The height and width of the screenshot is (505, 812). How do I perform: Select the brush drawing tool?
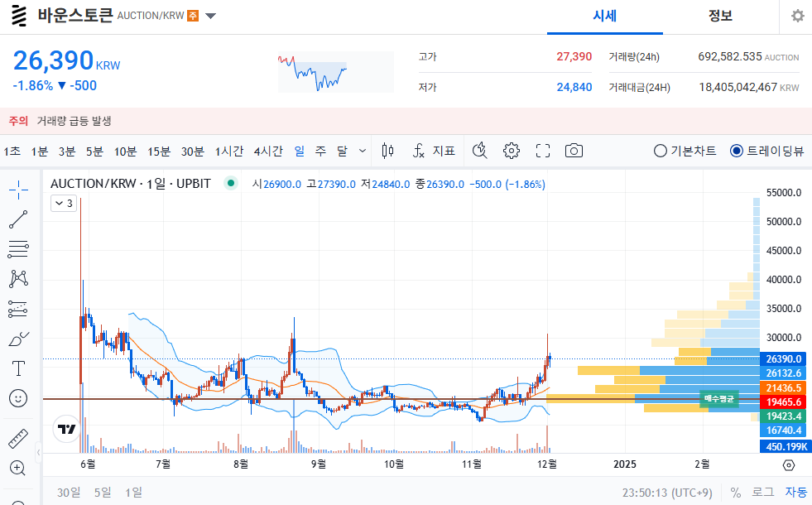click(x=18, y=339)
